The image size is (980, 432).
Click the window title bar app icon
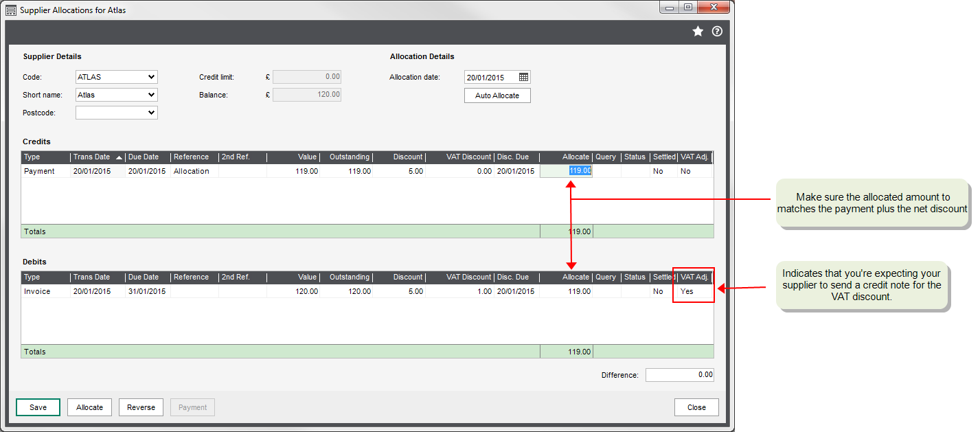[x=11, y=10]
